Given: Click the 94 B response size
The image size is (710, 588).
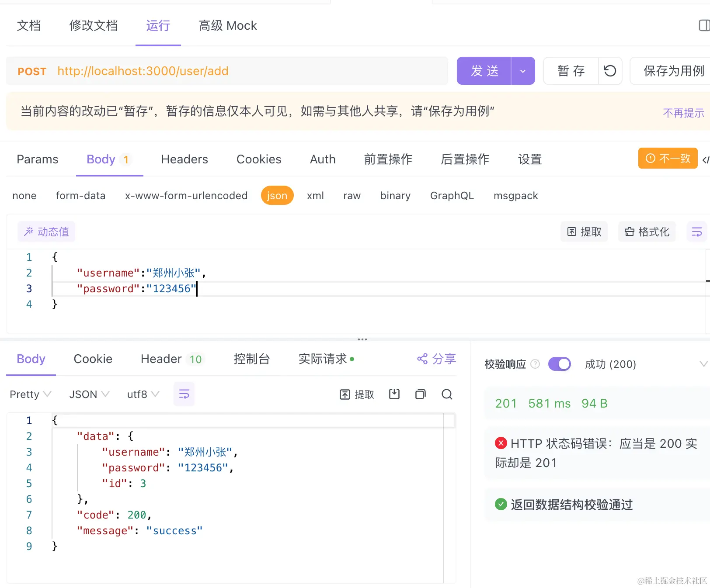Looking at the screenshot, I should [595, 404].
